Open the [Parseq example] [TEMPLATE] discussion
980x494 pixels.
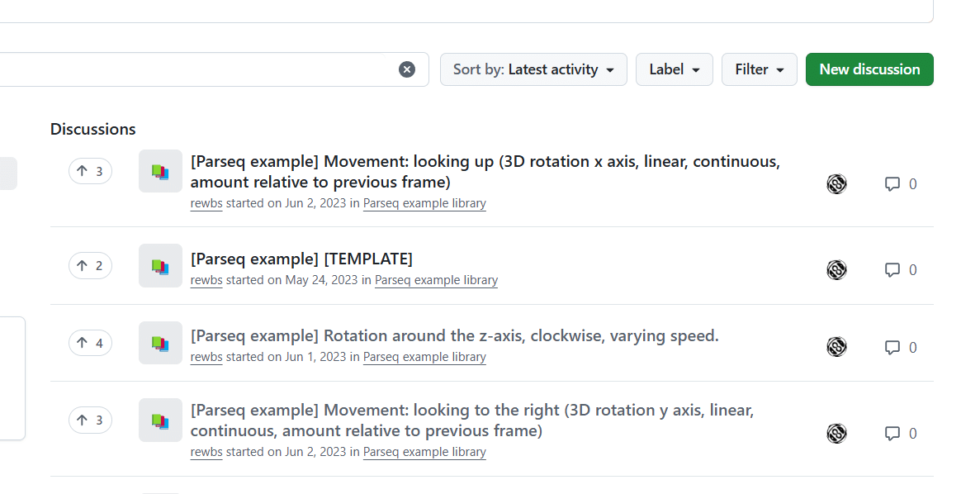[x=301, y=258]
